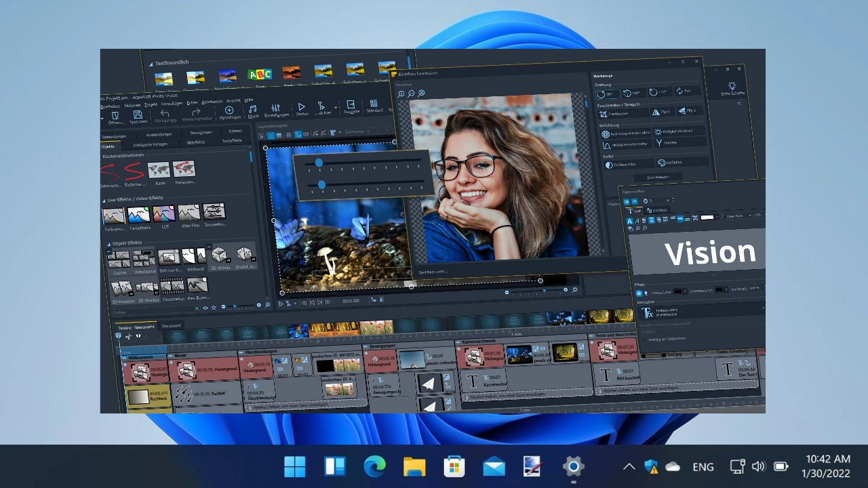The height and width of the screenshot is (488, 868).
Task: Click the Starten play icon in toolbar
Action: [302, 106]
